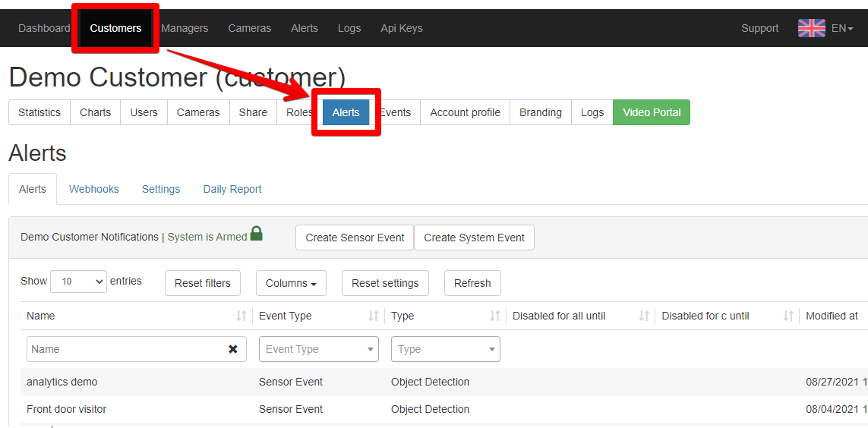Click the UK flag language icon

click(x=812, y=28)
